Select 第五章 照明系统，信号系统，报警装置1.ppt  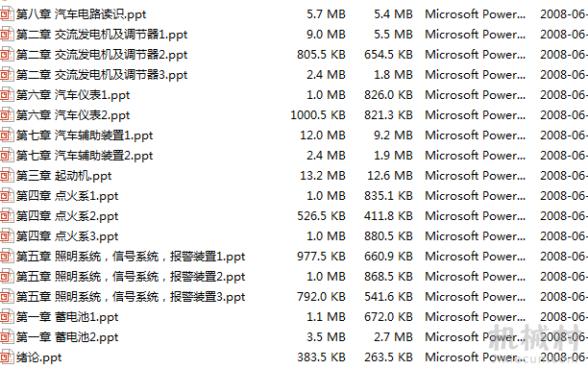[x=131, y=257]
